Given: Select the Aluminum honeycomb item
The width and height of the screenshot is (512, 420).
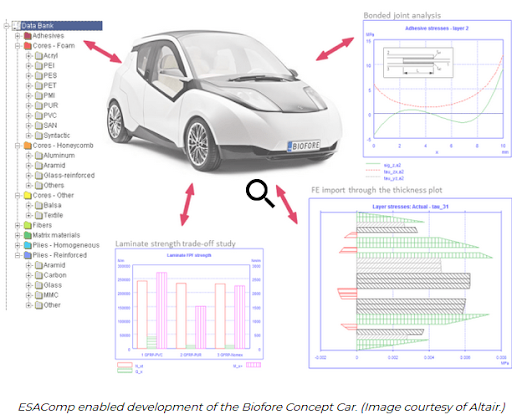Looking at the screenshot, I should point(59,156).
